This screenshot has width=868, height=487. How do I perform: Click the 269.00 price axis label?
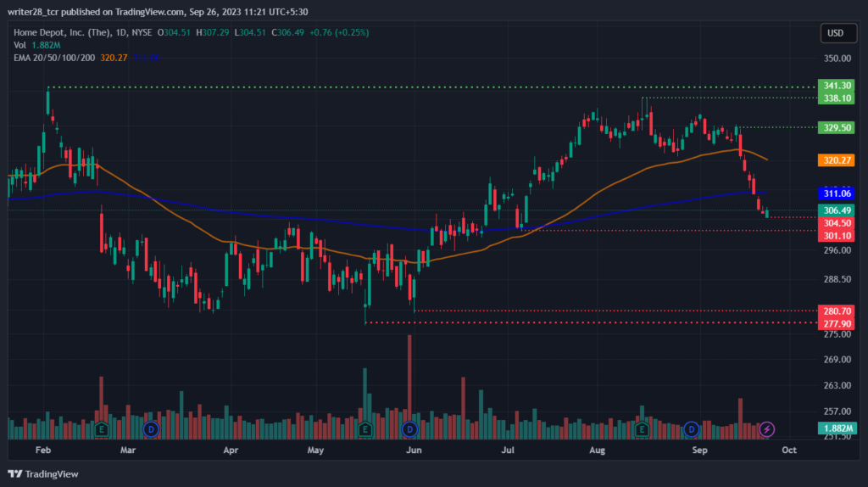click(x=837, y=360)
